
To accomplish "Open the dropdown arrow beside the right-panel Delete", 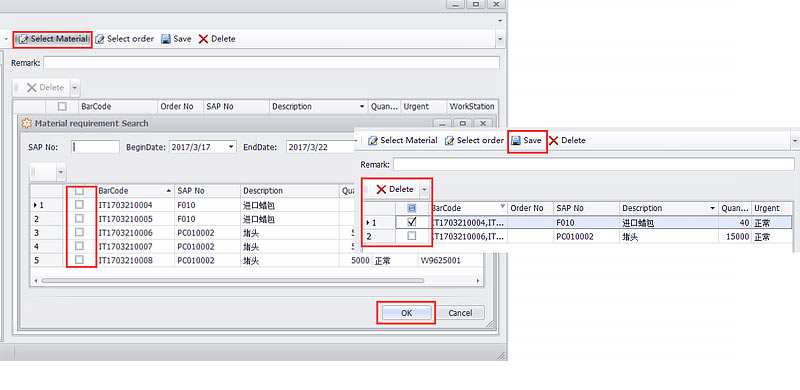I will [423, 189].
